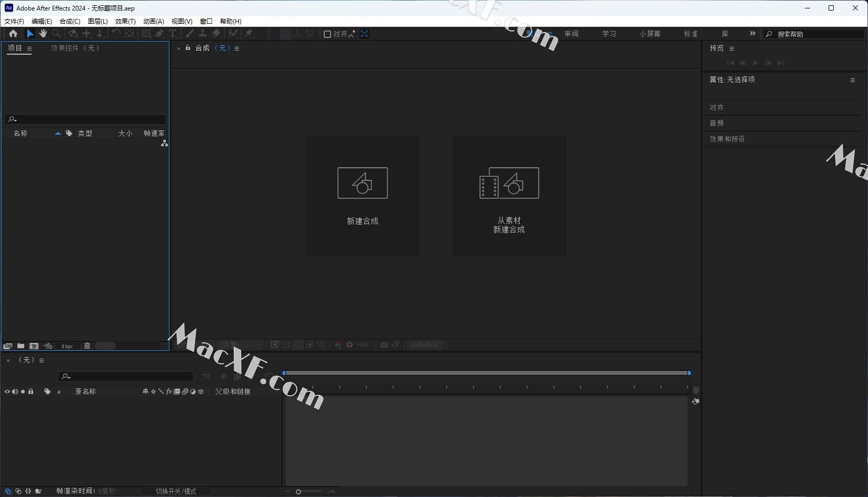The height and width of the screenshot is (497, 868).
Task: Enable the 对齐 snapping checkbox
Action: [x=327, y=34]
